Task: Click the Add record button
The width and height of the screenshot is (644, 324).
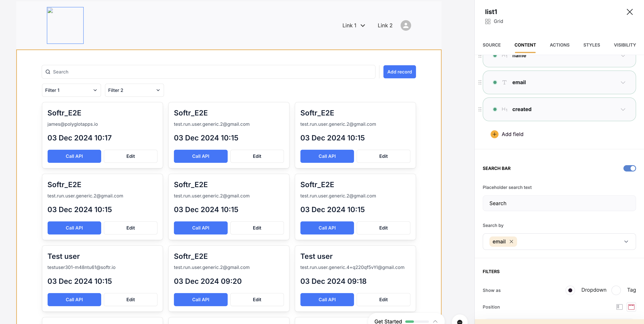Action: [399, 72]
